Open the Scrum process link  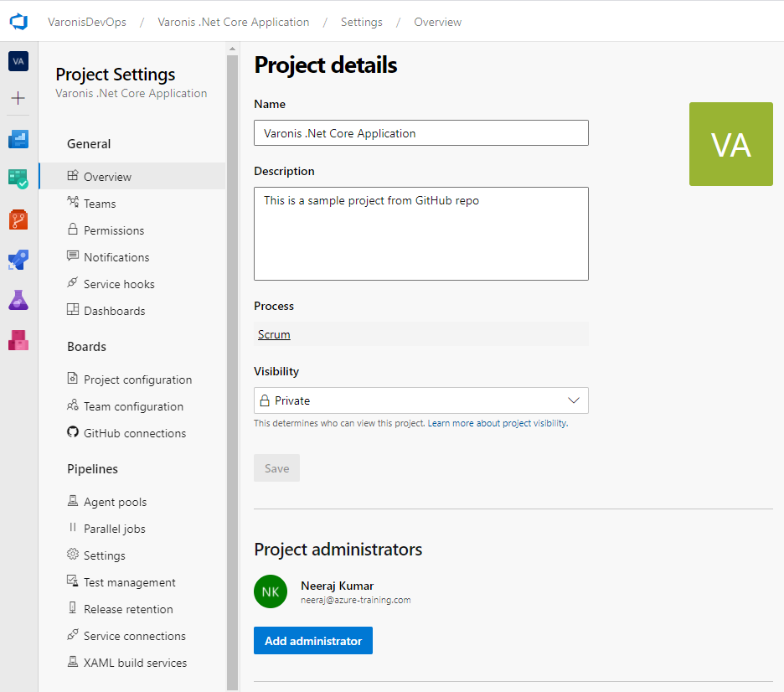coord(274,334)
